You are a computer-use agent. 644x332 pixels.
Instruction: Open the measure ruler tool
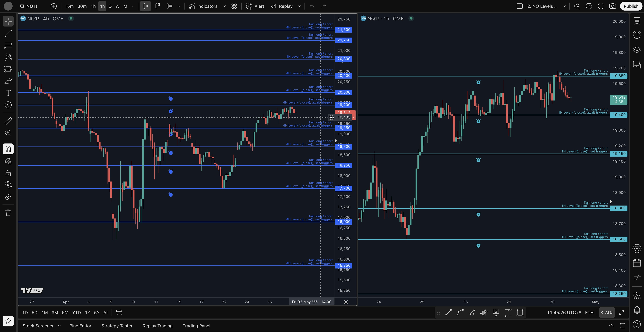click(x=8, y=121)
